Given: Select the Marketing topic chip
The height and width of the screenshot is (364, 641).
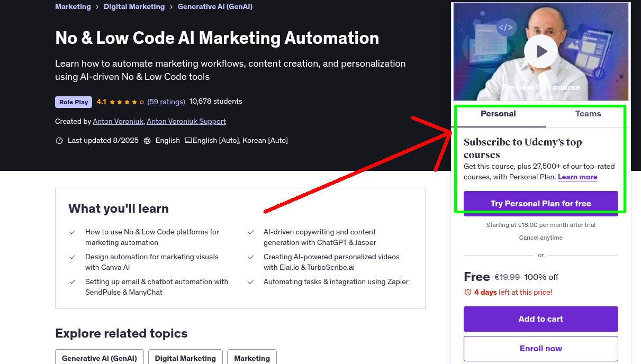Looking at the screenshot, I should (252, 358).
